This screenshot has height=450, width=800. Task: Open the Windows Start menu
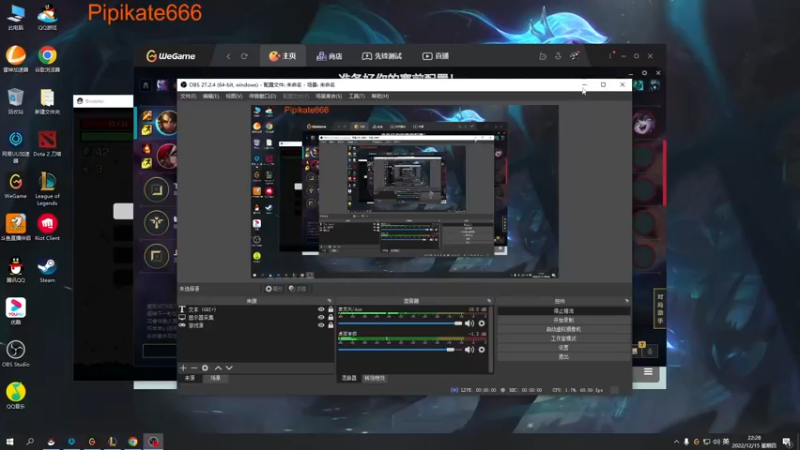10,442
